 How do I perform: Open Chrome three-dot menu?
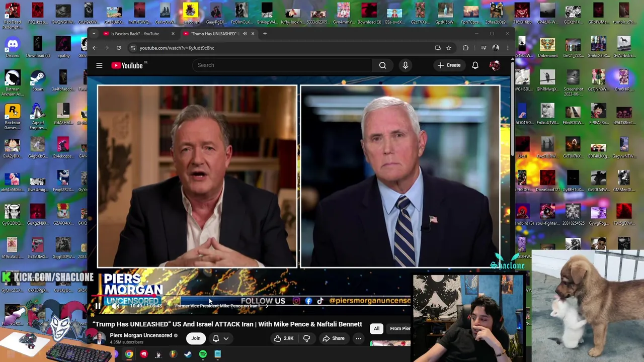tap(507, 48)
